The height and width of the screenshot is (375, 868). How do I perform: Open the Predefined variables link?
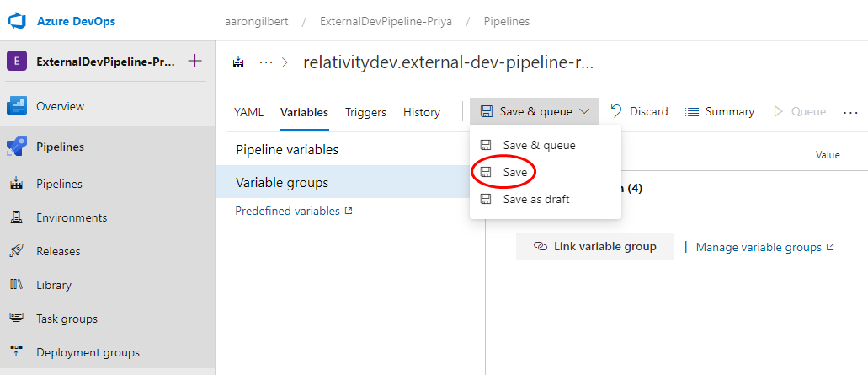(x=294, y=211)
